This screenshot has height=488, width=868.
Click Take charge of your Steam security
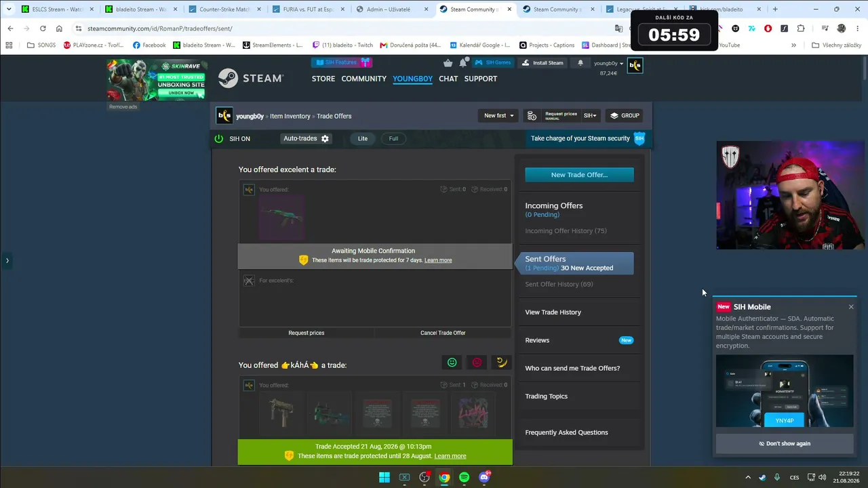tap(587, 138)
